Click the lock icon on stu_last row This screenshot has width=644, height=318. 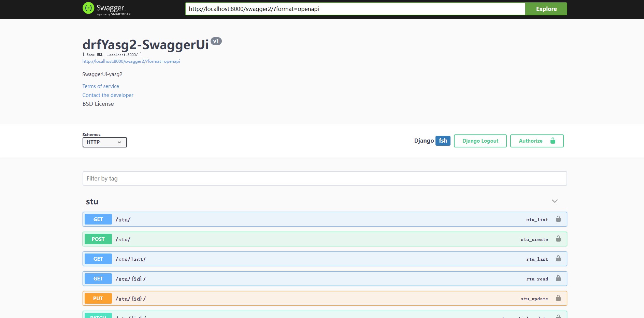click(x=558, y=259)
